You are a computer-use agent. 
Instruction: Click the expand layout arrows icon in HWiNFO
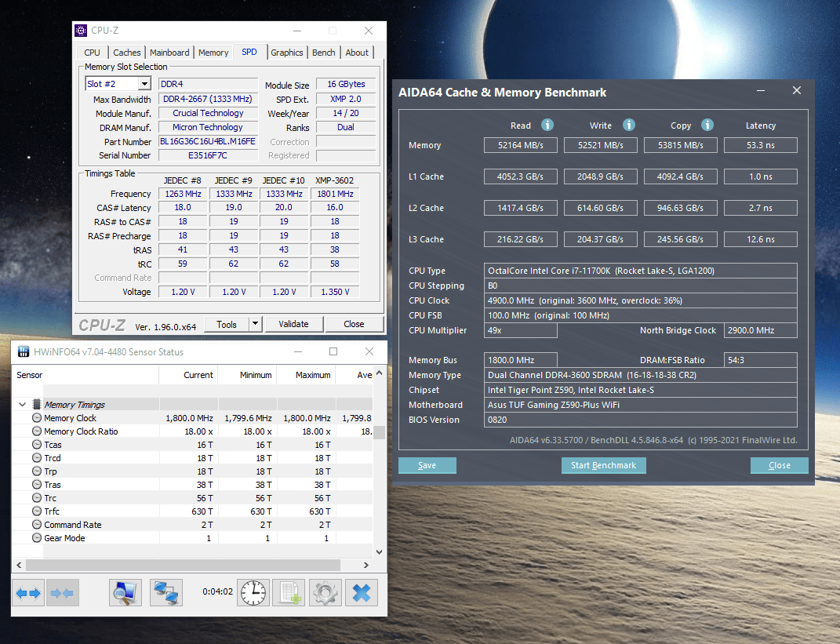click(x=28, y=593)
